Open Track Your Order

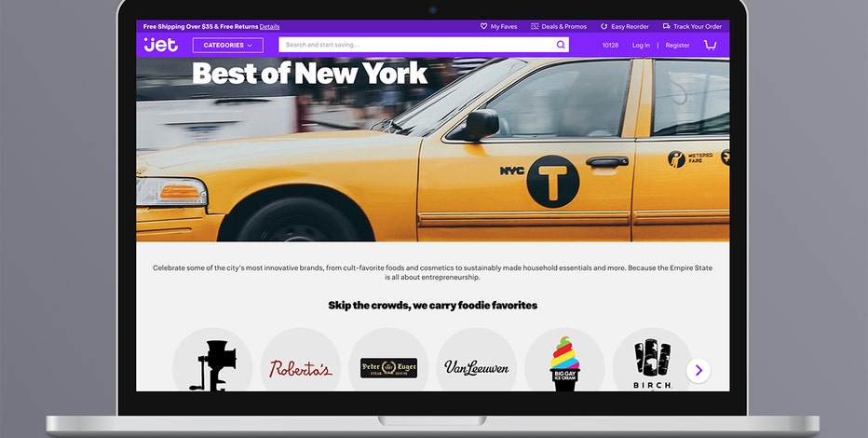coord(693,27)
